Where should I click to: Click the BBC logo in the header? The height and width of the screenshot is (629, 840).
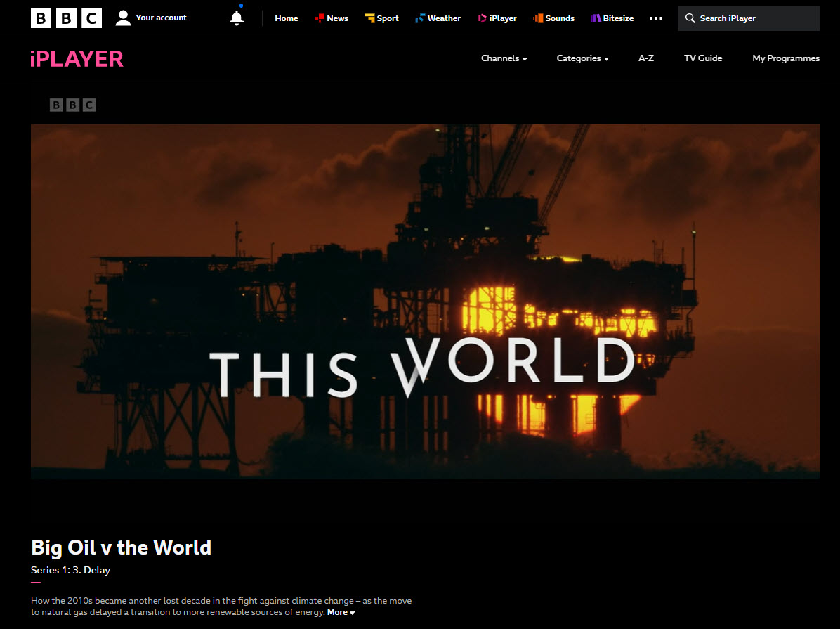(x=66, y=18)
